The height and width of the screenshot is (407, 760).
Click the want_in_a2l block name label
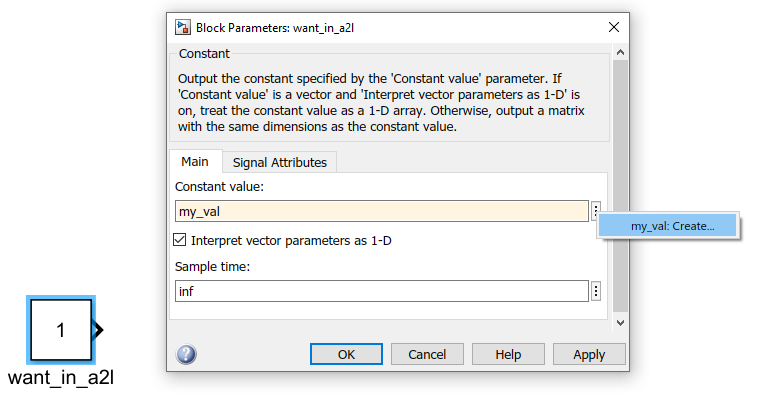click(61, 377)
